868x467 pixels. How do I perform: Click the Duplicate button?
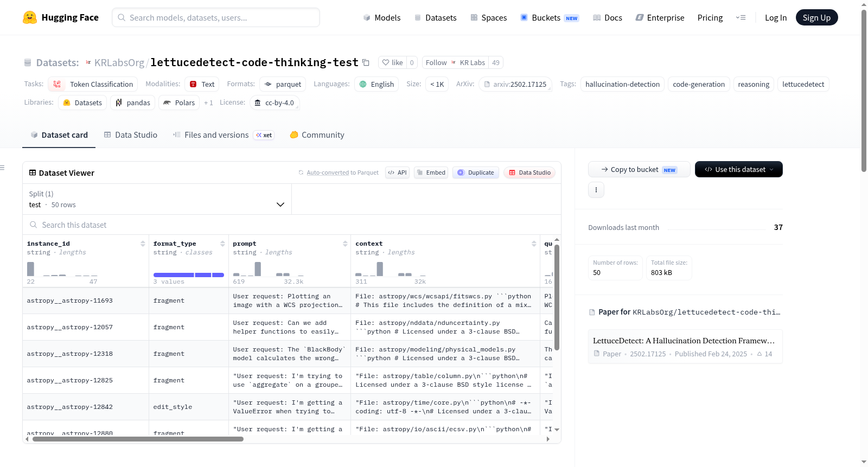coord(476,172)
